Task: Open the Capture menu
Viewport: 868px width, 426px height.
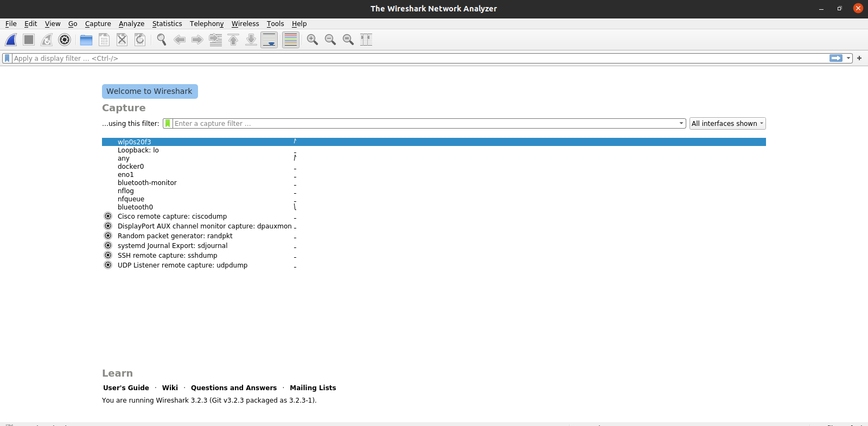Action: tap(98, 24)
